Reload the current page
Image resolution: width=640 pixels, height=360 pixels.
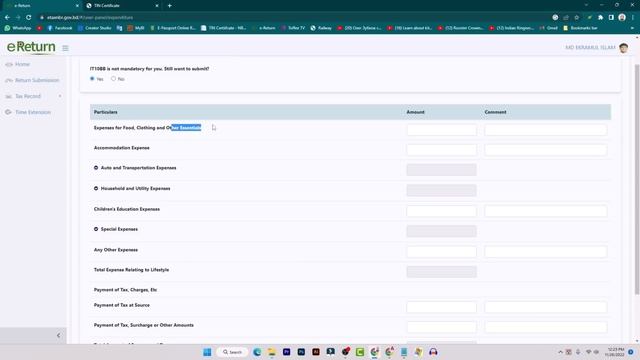point(29,18)
